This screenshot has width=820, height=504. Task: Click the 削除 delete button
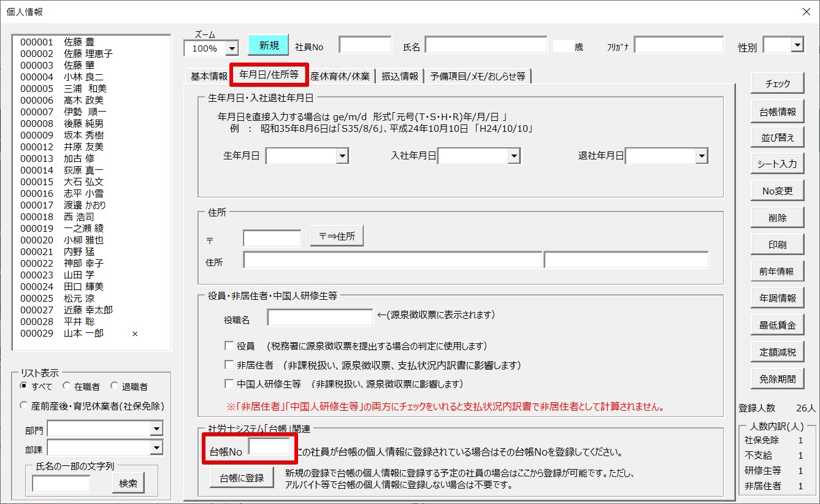click(x=777, y=218)
